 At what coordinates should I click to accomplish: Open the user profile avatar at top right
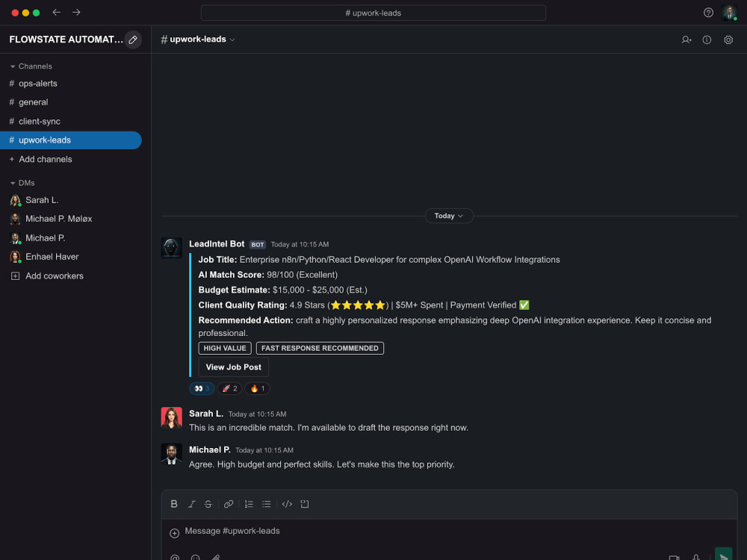pyautogui.click(x=729, y=13)
